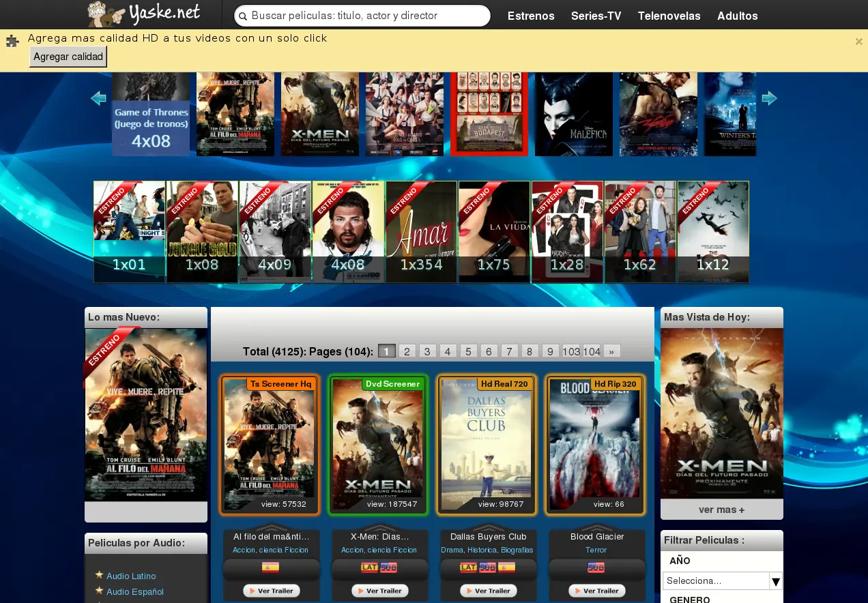Open the 1x62 episode thumbnail
This screenshot has width=868, height=603.
click(x=640, y=232)
